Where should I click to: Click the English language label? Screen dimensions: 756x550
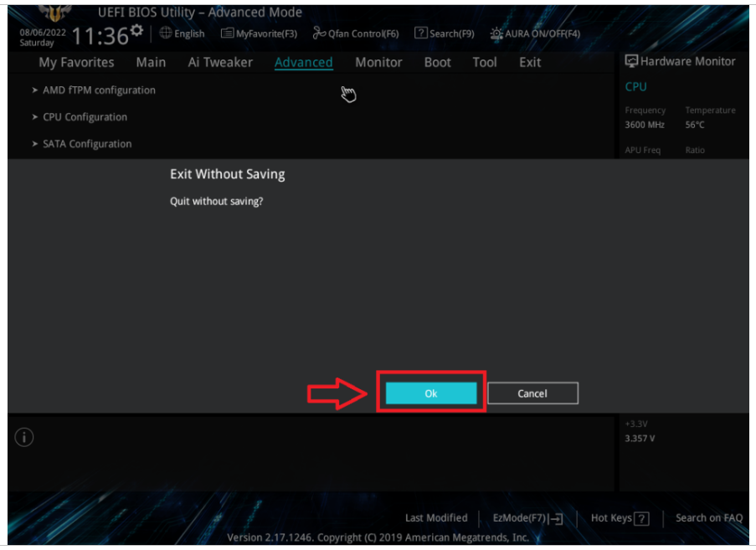pos(189,33)
